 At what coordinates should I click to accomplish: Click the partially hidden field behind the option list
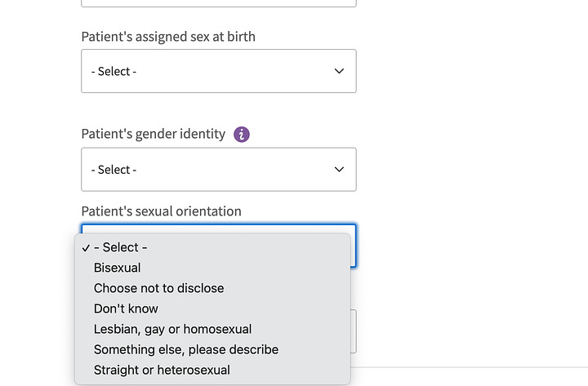coord(354,331)
